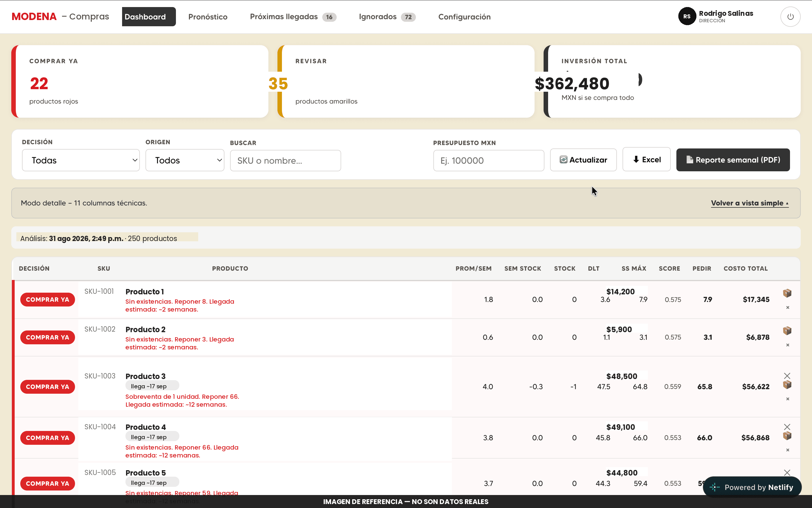Click small x below Producto 3 package
Screen dimensions: 812x508
point(787,399)
